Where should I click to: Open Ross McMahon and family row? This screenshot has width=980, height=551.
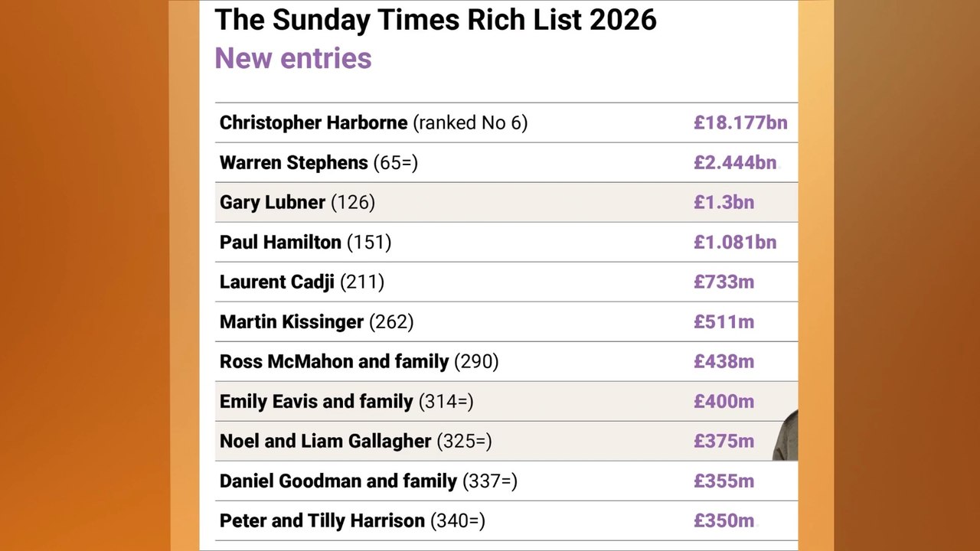(x=506, y=361)
